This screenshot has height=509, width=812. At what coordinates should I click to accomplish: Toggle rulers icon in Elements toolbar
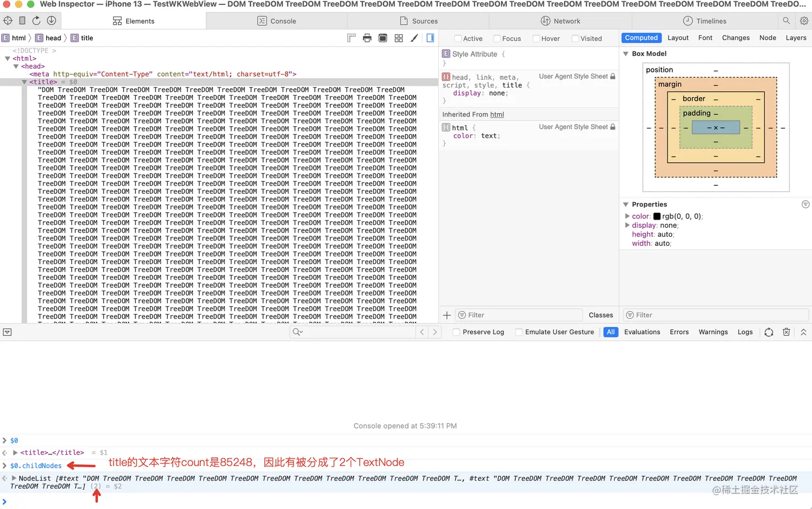[x=351, y=38]
